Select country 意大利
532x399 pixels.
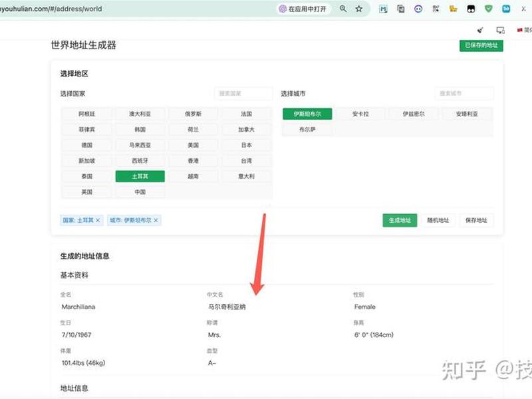[x=246, y=176]
